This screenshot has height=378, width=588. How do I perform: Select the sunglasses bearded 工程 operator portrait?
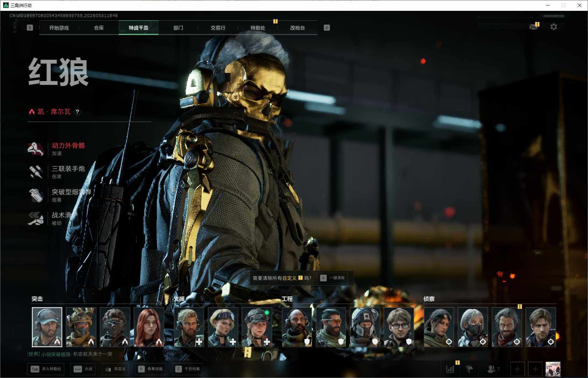click(331, 327)
